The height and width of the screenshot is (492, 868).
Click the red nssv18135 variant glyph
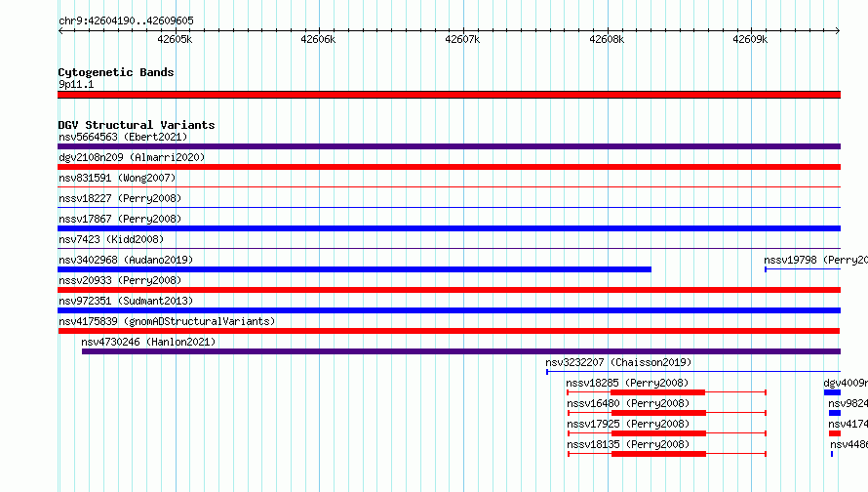click(x=667, y=454)
